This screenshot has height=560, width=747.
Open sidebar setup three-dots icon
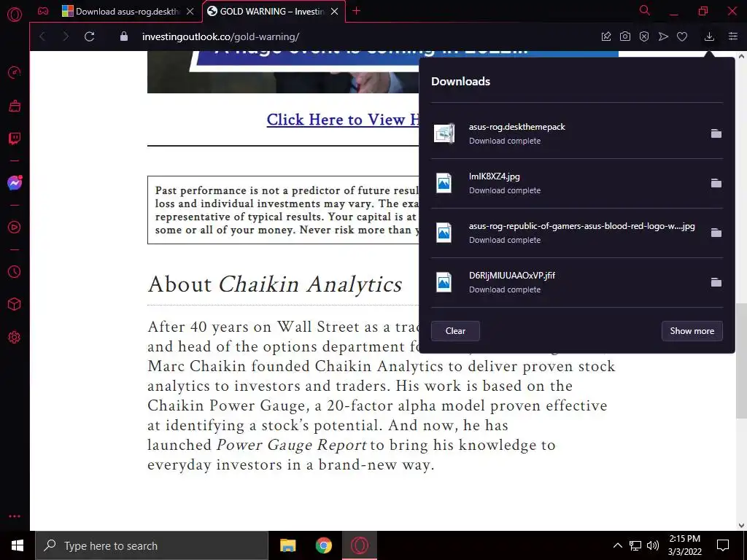[x=15, y=516]
